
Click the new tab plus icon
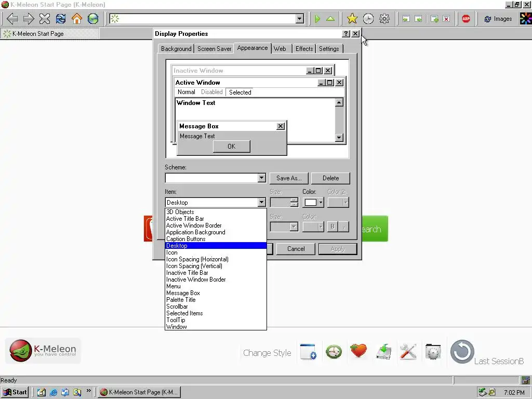[x=434, y=19]
